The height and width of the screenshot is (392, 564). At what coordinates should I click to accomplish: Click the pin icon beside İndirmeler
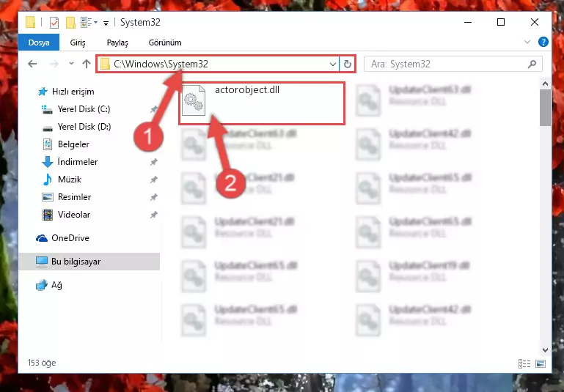point(154,162)
